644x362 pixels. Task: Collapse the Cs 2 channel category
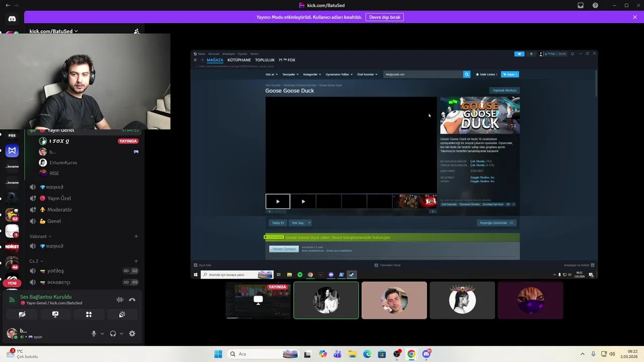(36, 261)
